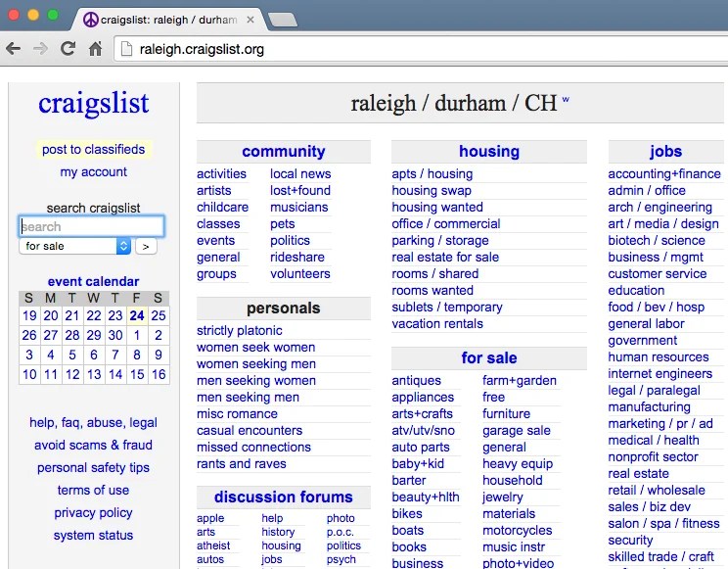Browse medical / health jobs

point(654,441)
